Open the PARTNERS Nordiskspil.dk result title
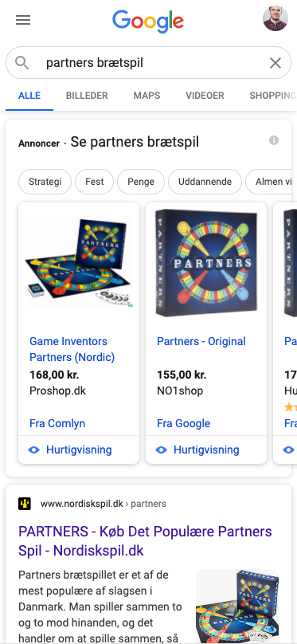Viewport: 297px width, 644px height. pyautogui.click(x=145, y=541)
